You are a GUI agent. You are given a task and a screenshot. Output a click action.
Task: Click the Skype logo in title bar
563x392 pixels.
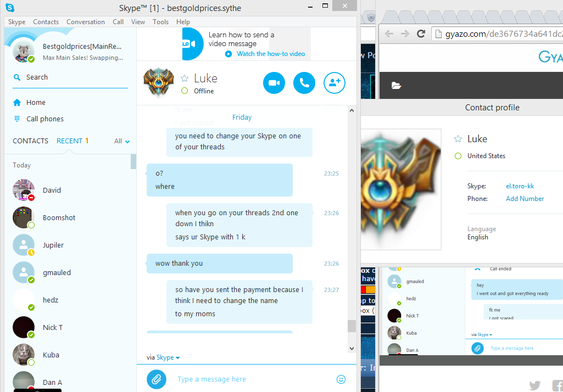pyautogui.click(x=10, y=7)
